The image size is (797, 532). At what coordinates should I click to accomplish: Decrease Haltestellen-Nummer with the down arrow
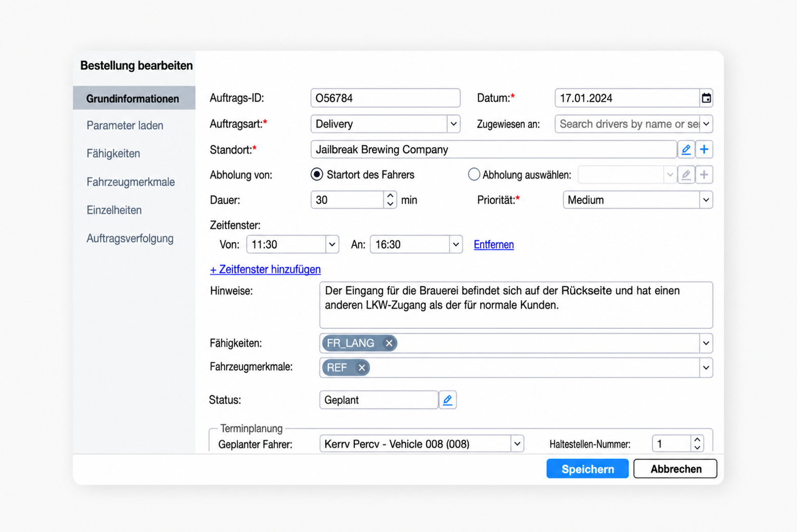coord(697,448)
